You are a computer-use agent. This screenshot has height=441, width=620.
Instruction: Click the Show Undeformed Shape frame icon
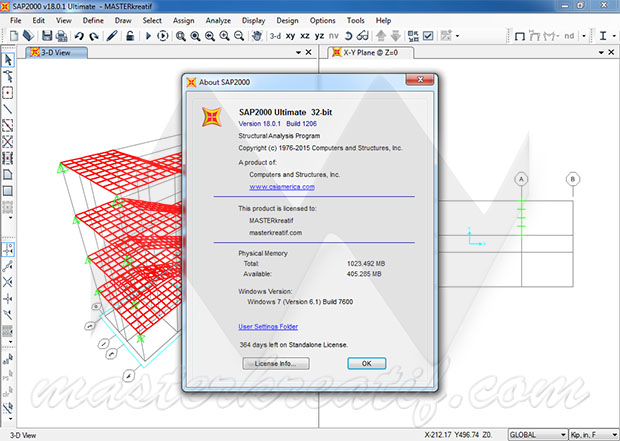(x=520, y=36)
